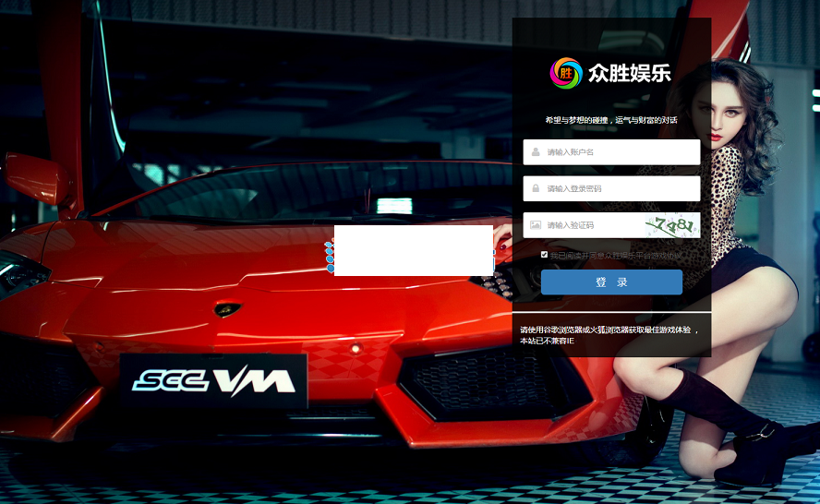Click the padlock icon in password field
This screenshot has width=820, height=504.
tap(535, 188)
